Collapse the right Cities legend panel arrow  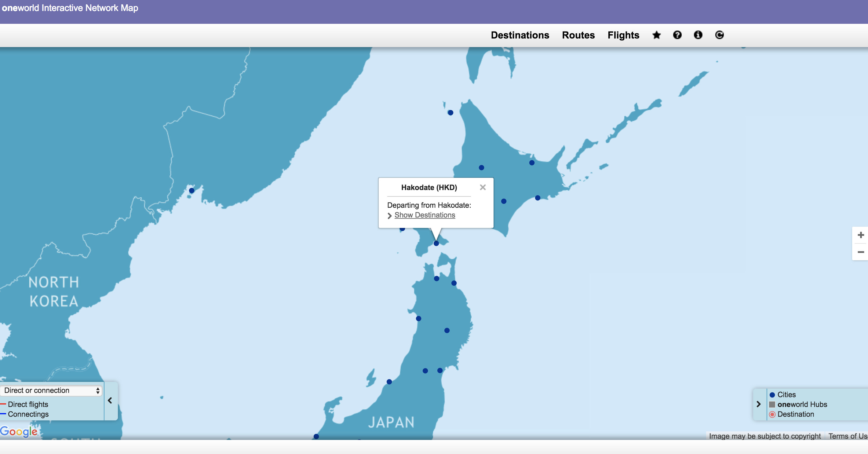coord(758,404)
